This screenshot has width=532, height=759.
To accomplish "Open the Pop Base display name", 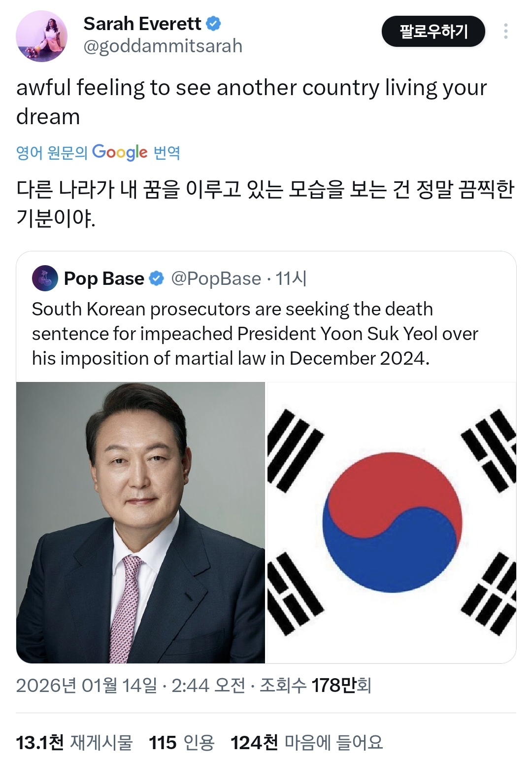I will 104,278.
